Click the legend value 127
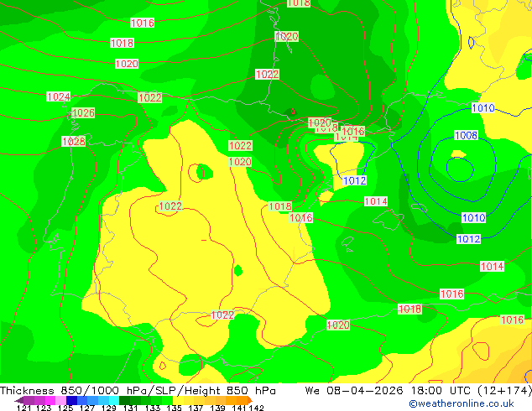Screen dimensions: 532x411 pos(87,408)
